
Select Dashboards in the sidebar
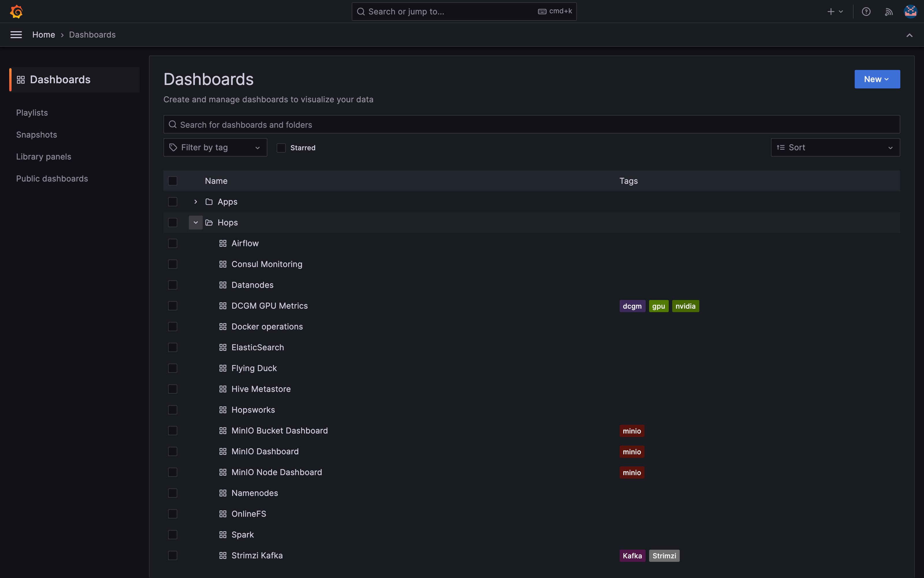pyautogui.click(x=75, y=79)
